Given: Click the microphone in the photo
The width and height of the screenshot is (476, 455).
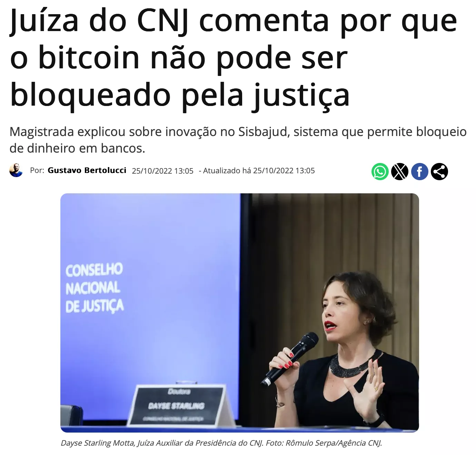Looking at the screenshot, I should click(x=290, y=359).
